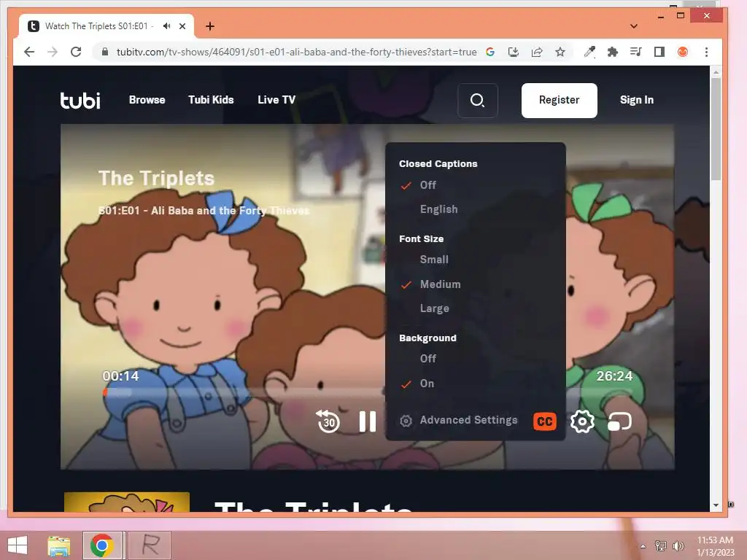Image resolution: width=747 pixels, height=560 pixels.
Task: Turn caption Background Off
Action: coord(427,359)
